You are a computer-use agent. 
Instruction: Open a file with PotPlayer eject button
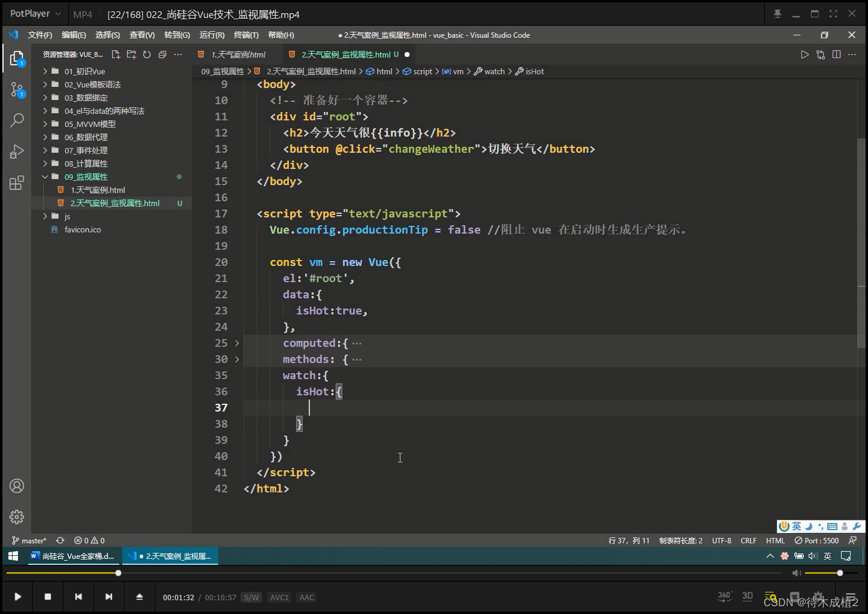tap(139, 597)
